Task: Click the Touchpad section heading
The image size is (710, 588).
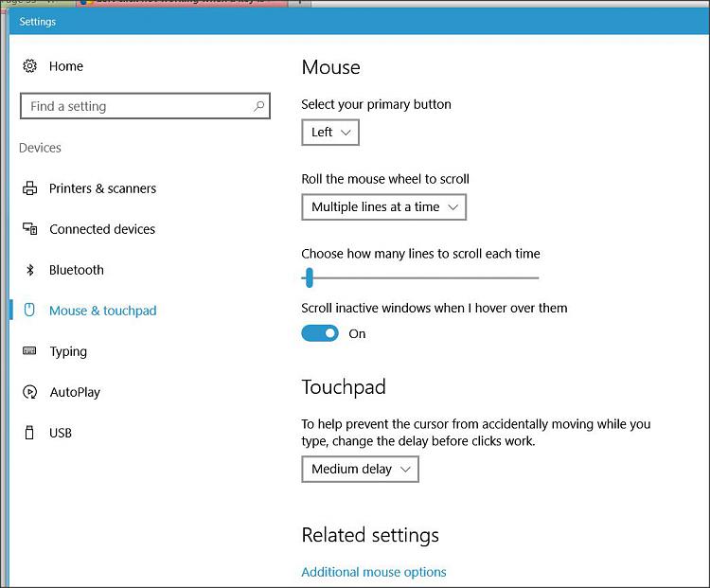Action: pos(344,387)
